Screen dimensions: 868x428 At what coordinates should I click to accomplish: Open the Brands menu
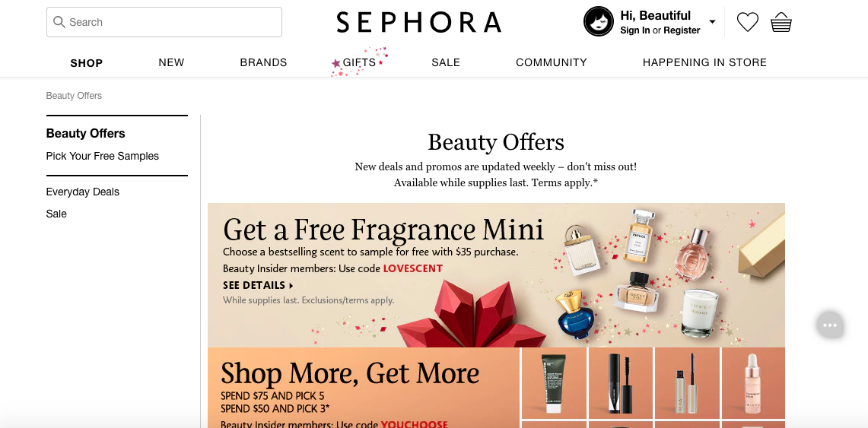(263, 62)
